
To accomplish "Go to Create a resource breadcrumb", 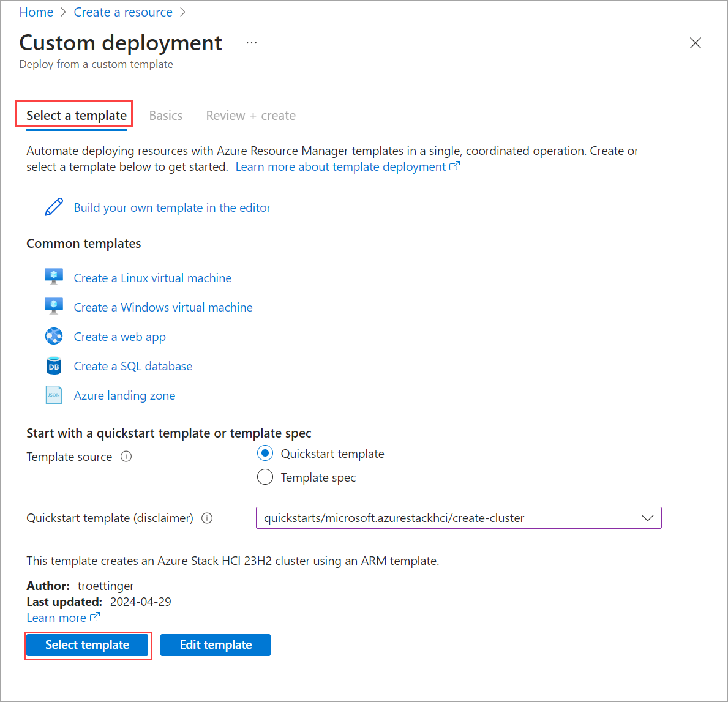I will click(x=123, y=12).
